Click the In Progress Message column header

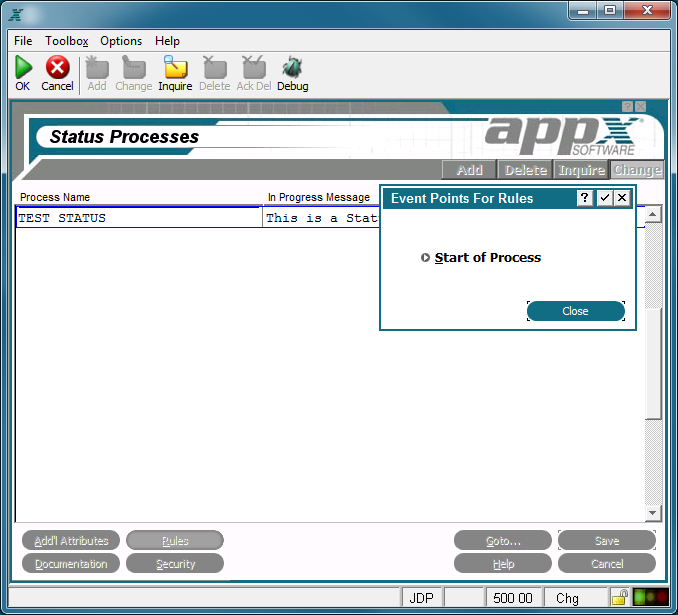tap(319, 197)
